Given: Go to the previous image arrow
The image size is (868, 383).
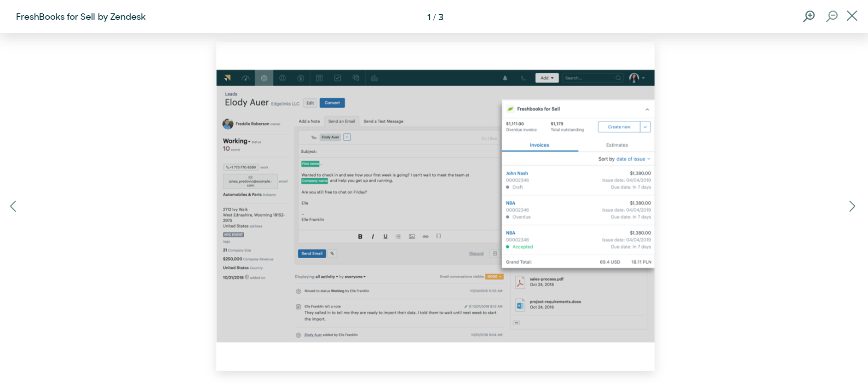Looking at the screenshot, I should click(x=13, y=206).
